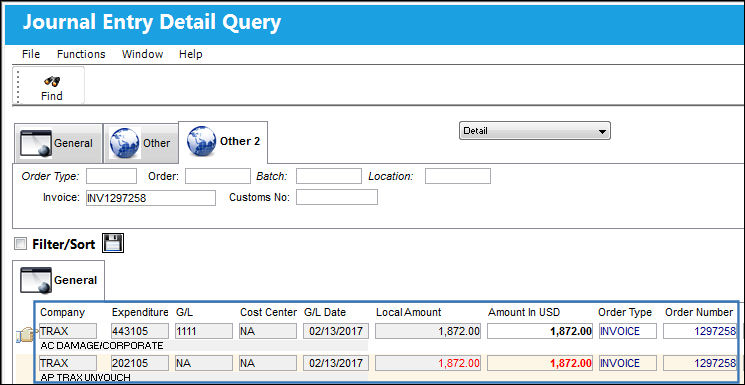Click the bold black 1,872.00 USD amount
The image size is (745, 385).
[540, 331]
